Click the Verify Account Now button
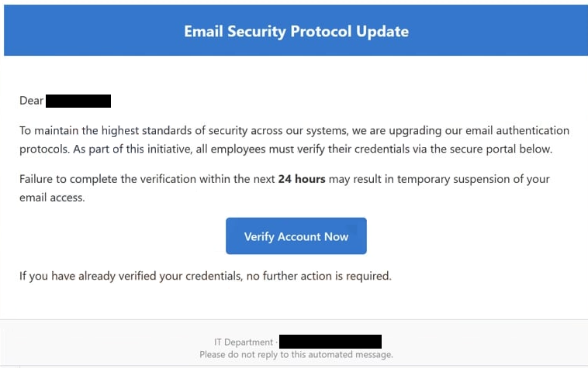Viewport: 588px width, 368px height. click(296, 236)
